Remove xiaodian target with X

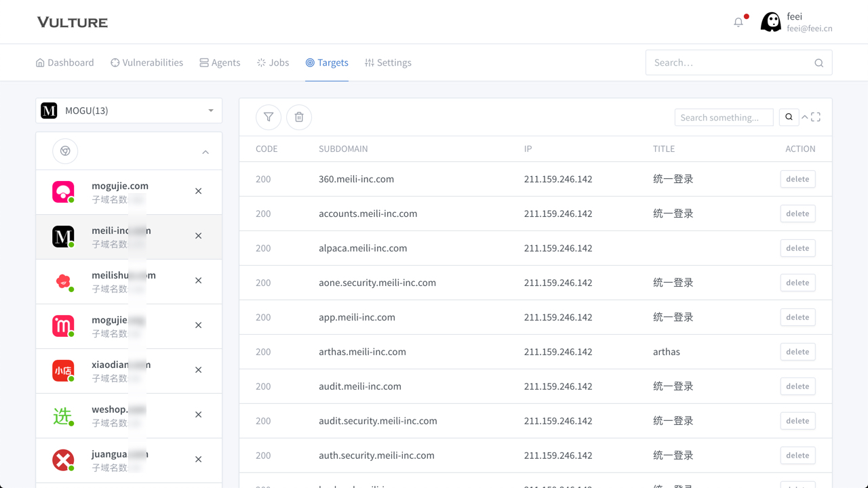(x=199, y=370)
